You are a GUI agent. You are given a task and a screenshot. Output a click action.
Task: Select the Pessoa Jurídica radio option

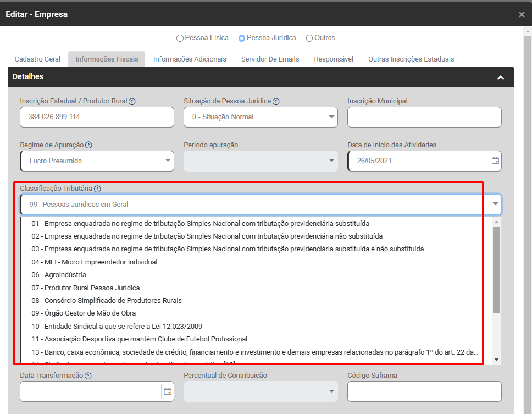pos(242,38)
